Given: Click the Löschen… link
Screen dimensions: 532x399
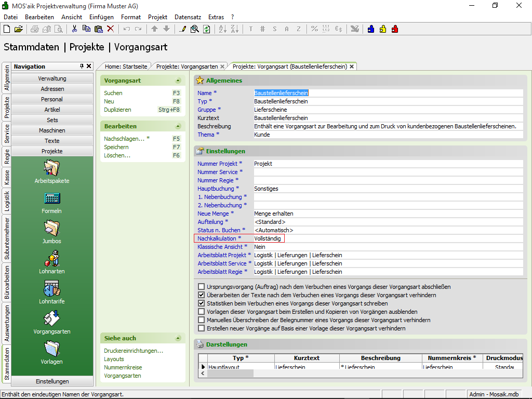Looking at the screenshot, I should (x=117, y=155).
